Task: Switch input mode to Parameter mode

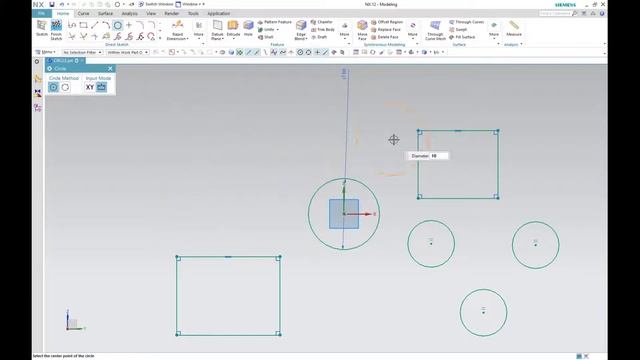Action: 101,87
